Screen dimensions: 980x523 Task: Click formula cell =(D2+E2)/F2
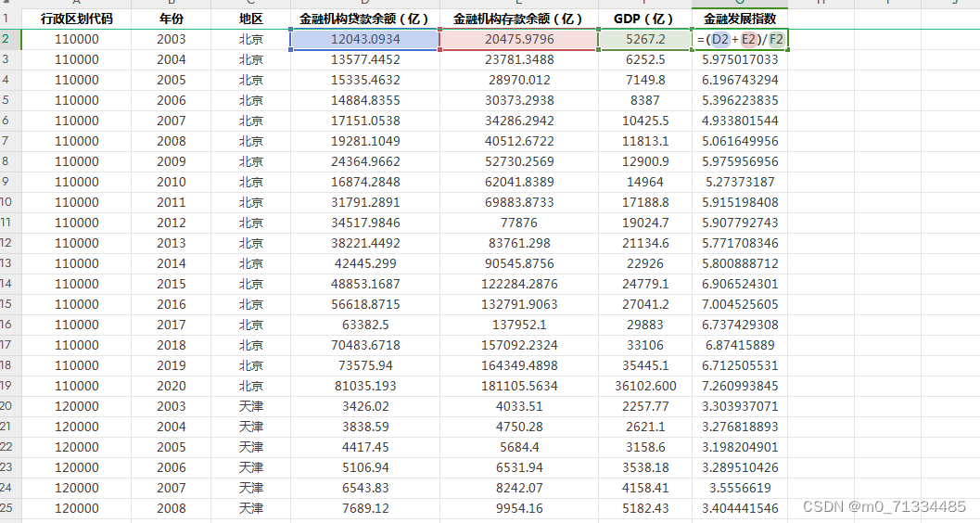[x=740, y=39]
